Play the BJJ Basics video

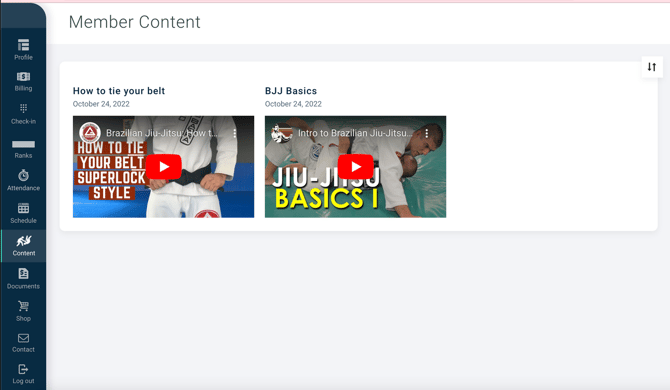[x=356, y=167]
